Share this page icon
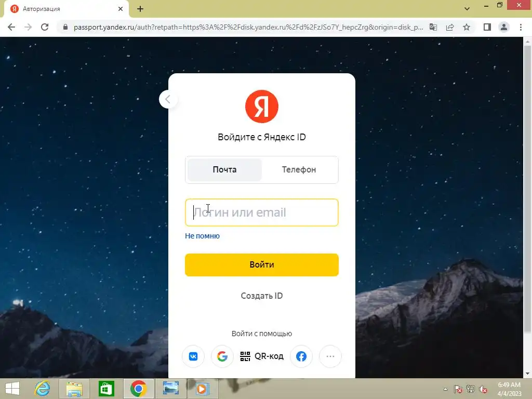532x399 pixels. 450,27
